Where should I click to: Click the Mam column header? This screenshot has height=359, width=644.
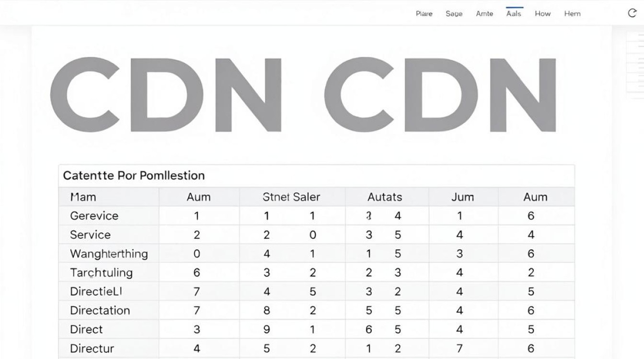pos(83,197)
